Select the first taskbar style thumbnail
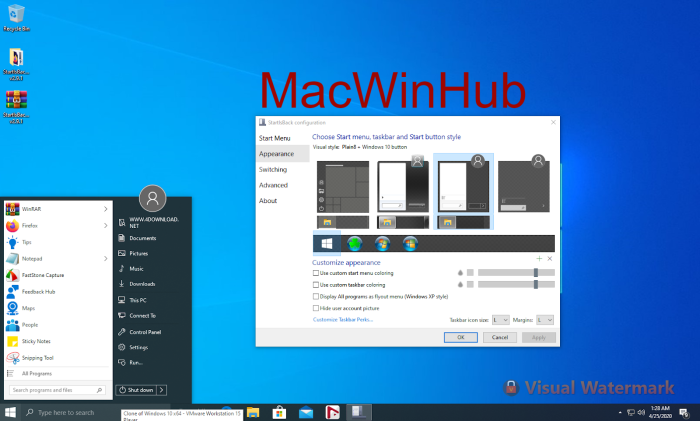Viewport: 700px width, 421px height. tap(343, 222)
